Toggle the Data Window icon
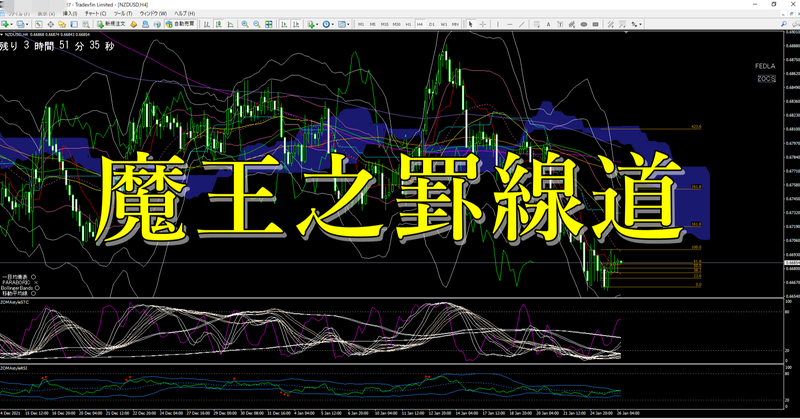This screenshot has height=419, width=800. click(x=50, y=24)
